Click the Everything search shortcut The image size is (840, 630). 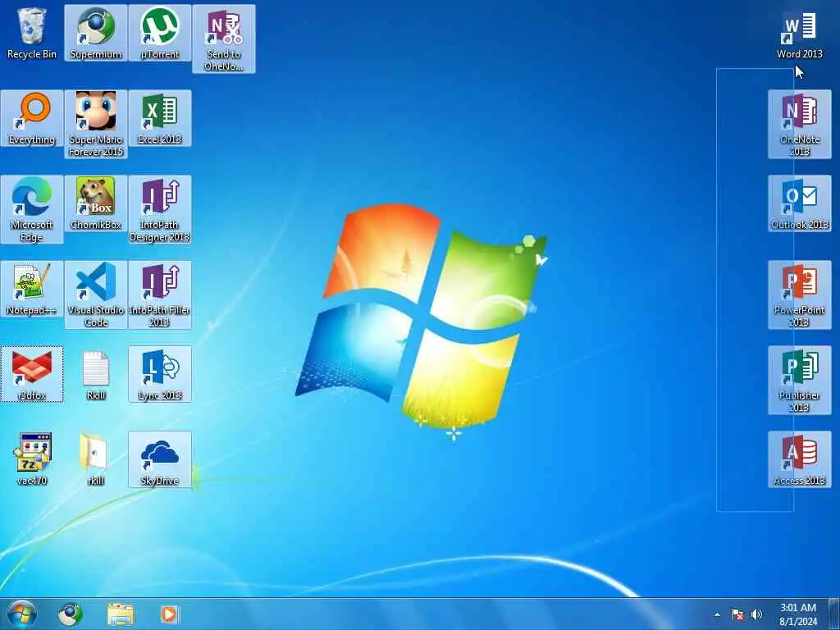tap(32, 118)
